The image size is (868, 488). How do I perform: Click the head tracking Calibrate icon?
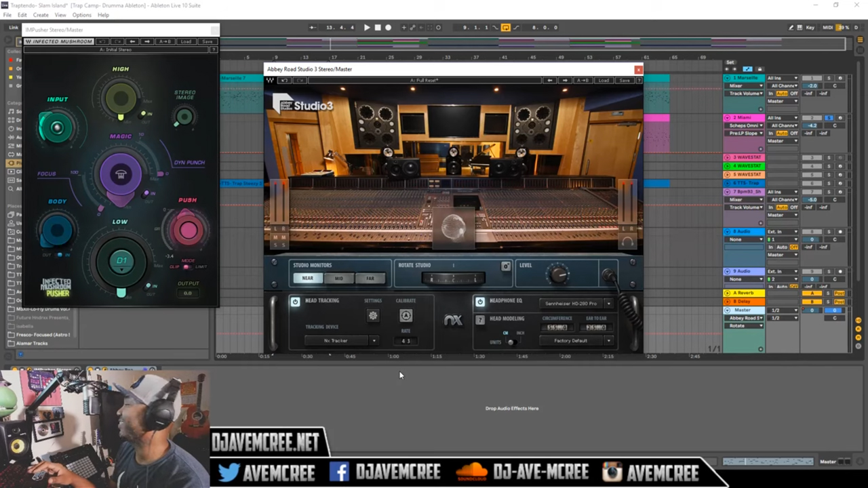[x=406, y=315]
